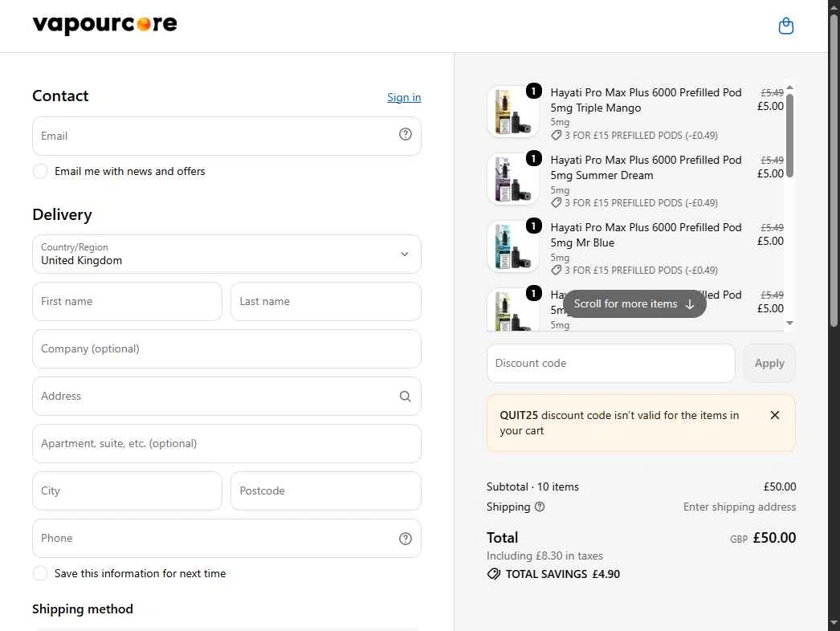This screenshot has width=840, height=631.
Task: Click the Total Savings tag icon
Action: pyautogui.click(x=493, y=574)
